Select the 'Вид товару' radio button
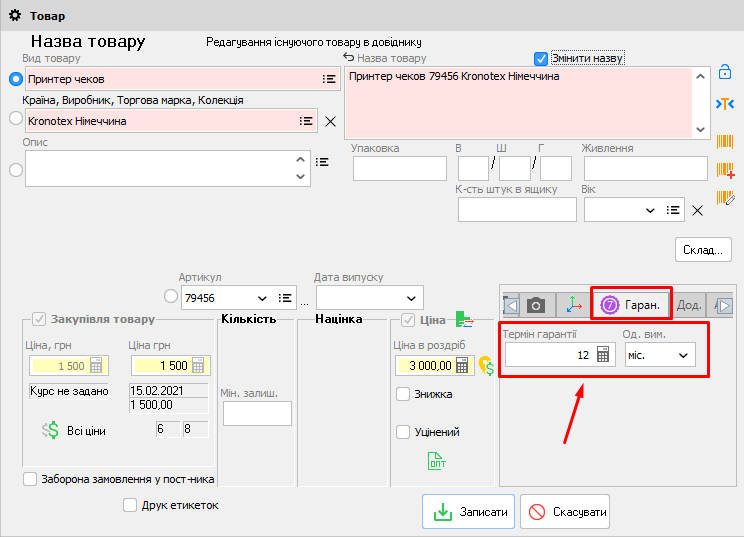 pyautogui.click(x=15, y=79)
